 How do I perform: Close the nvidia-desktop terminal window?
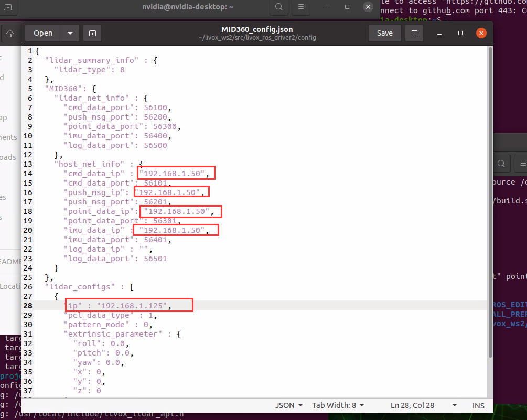tap(368, 7)
